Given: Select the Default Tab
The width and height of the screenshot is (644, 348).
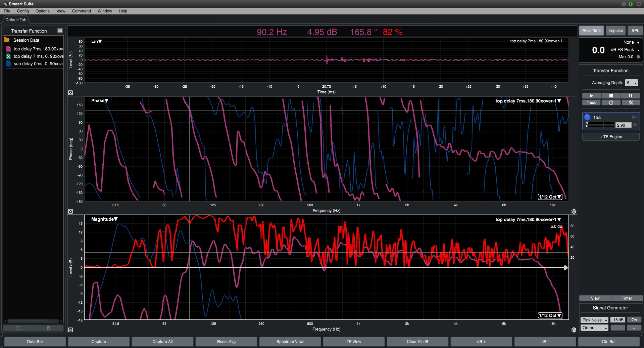Looking at the screenshot, I should click(16, 20).
